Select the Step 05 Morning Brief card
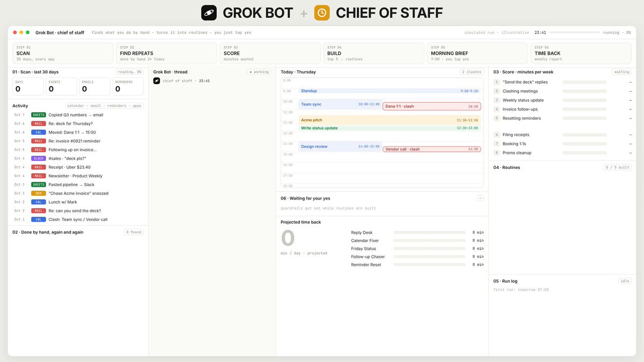Image resolution: width=644 pixels, height=362 pixels. click(x=477, y=54)
